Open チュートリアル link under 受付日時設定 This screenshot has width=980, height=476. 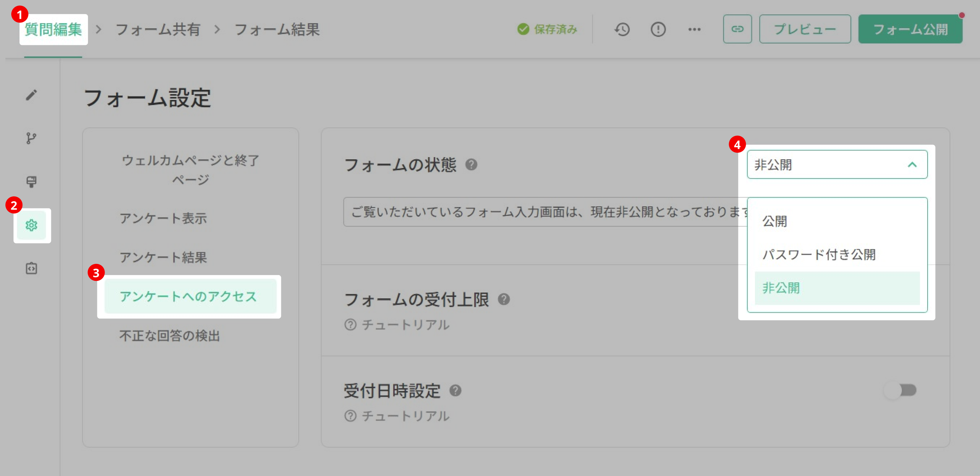(x=397, y=416)
